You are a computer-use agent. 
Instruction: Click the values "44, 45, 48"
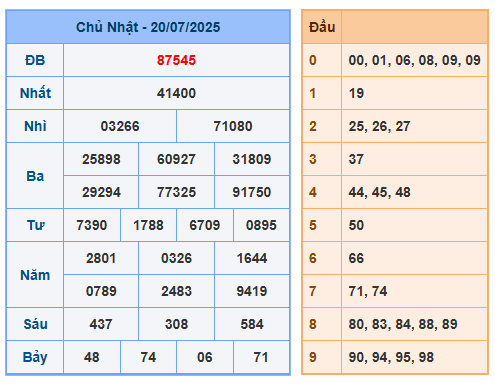379,192
